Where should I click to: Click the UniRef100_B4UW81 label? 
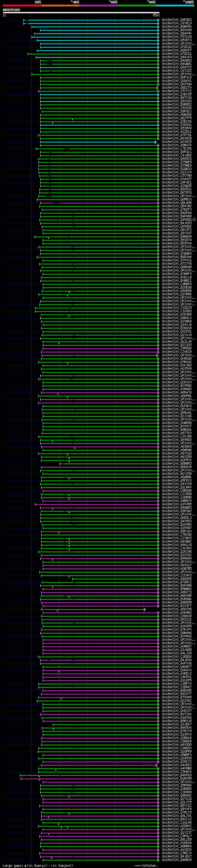(176, 64)
